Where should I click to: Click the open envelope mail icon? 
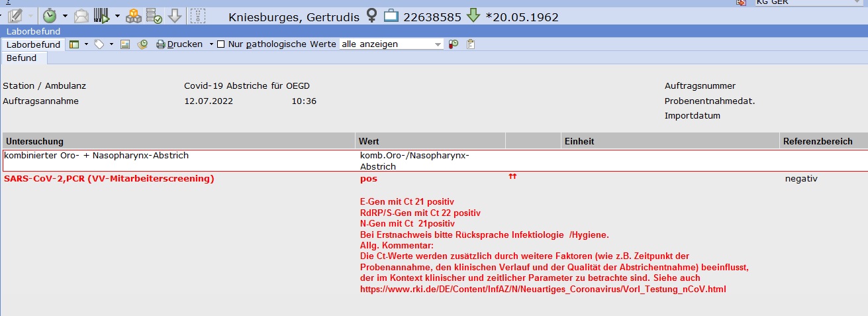point(81,16)
